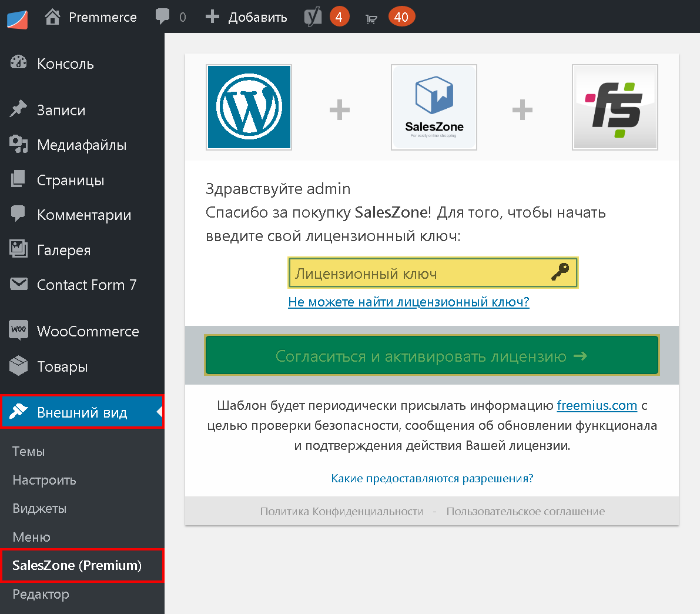The image size is (700, 614).
Task: Select the Внешний вид menu item
Action: (x=82, y=412)
